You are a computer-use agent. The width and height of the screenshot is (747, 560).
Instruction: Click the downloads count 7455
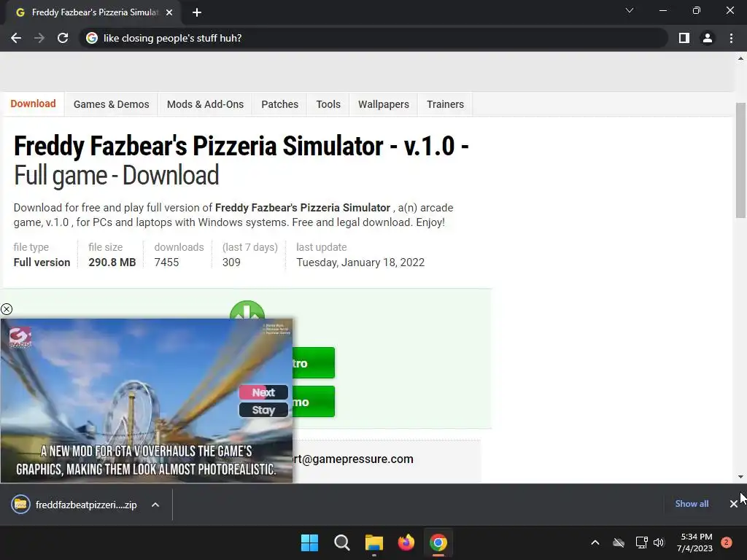tap(166, 262)
